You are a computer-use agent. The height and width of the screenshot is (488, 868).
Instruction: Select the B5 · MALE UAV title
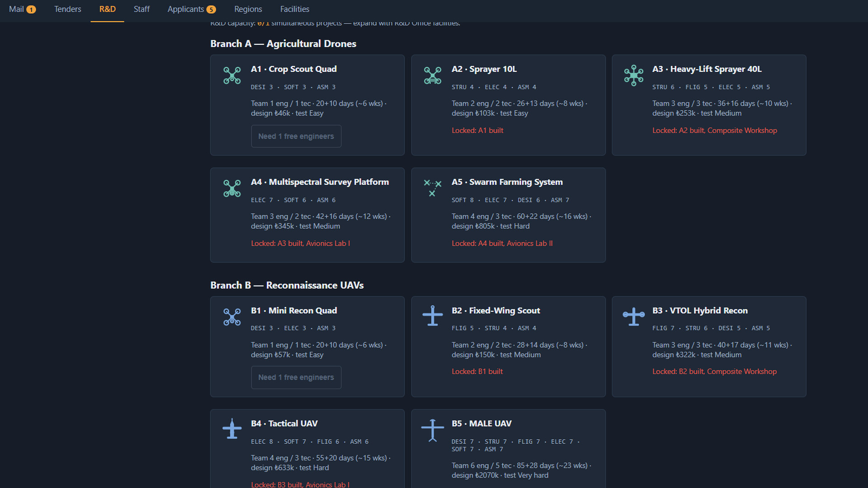tap(482, 423)
